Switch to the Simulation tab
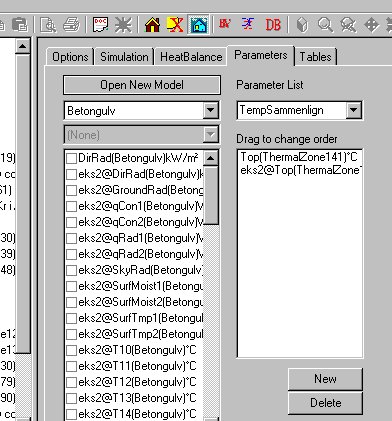The image size is (392, 421). click(124, 57)
